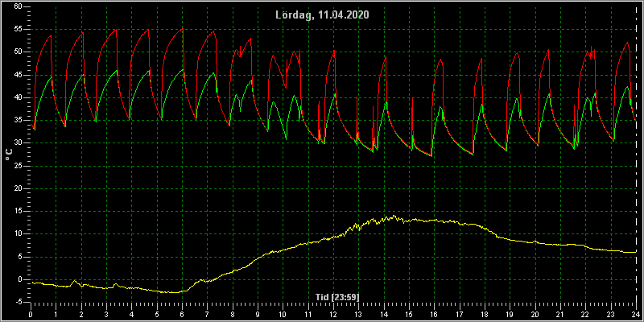644x322 pixels.
Task: Click the 3 hour tick label
Action: pyautogui.click(x=106, y=315)
